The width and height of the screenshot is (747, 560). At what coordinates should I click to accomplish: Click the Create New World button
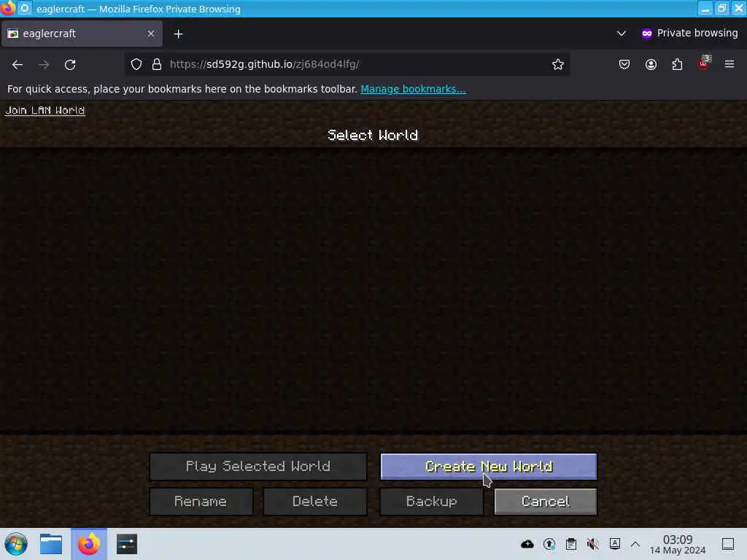pos(488,466)
